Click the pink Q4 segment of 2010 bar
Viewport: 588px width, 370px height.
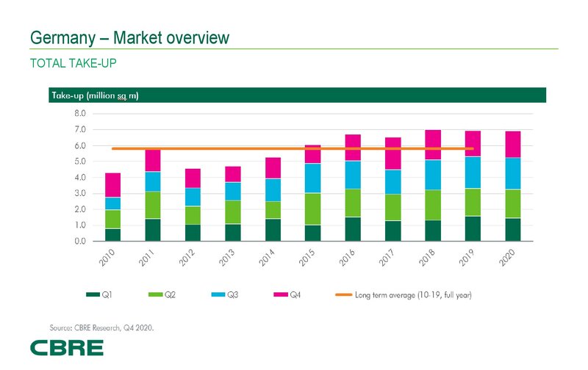(x=112, y=185)
